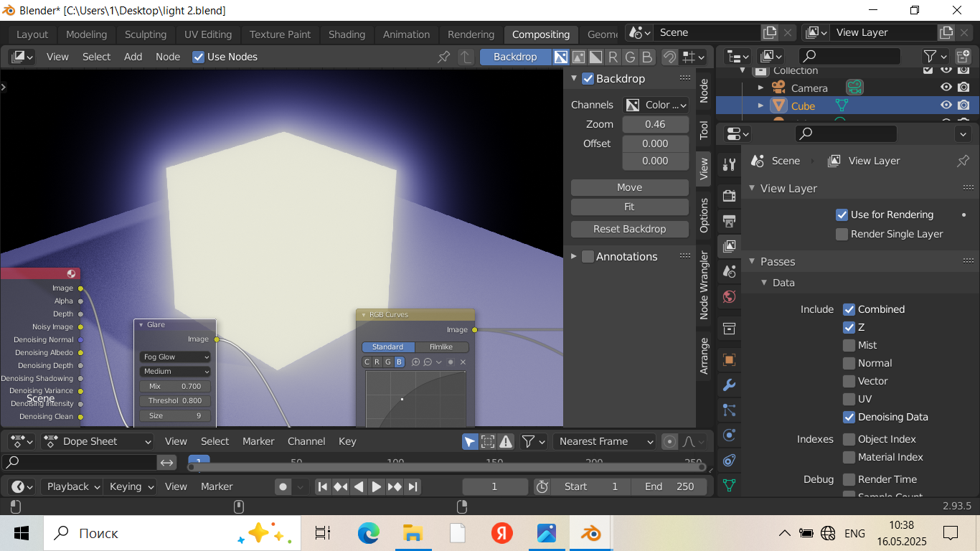Click the pin icon in node editor header
The height and width of the screenshot is (551, 980).
[444, 57]
